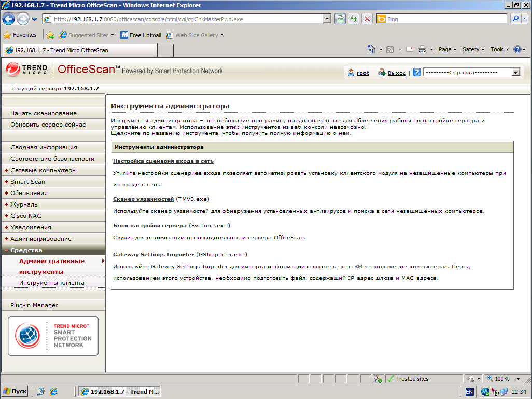Click the browser Back arrow button
This screenshot has width=532, height=399.
(x=8, y=19)
